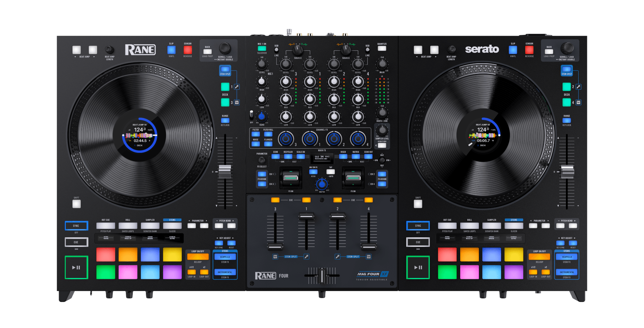Viewport: 644px width, 328px height.
Task: Click the mic icon next to Deck 2 stem-split
Action: point(579,86)
